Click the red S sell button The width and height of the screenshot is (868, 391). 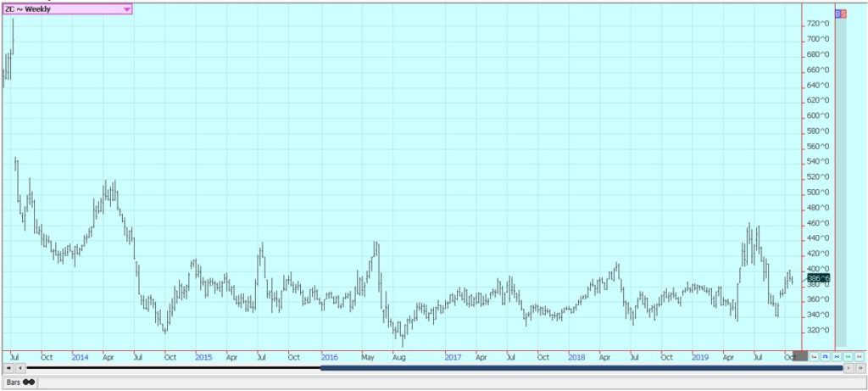point(843,14)
